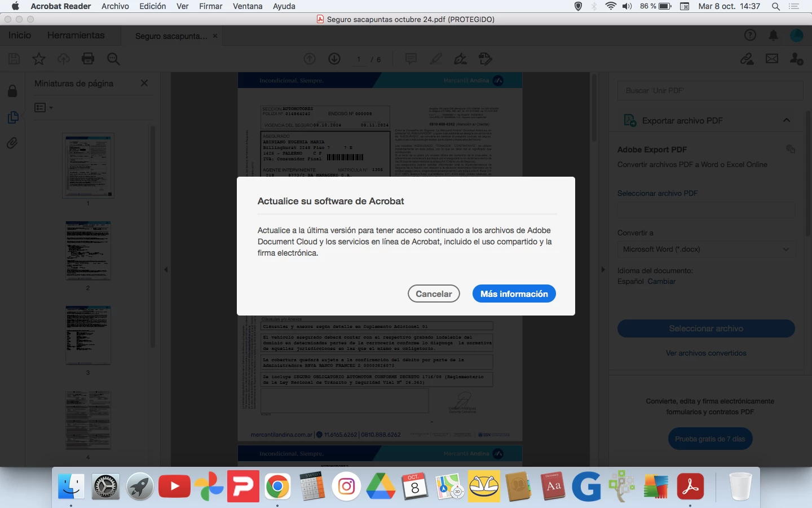Switch to the Herramientas tab
812x508 pixels.
[x=76, y=35]
